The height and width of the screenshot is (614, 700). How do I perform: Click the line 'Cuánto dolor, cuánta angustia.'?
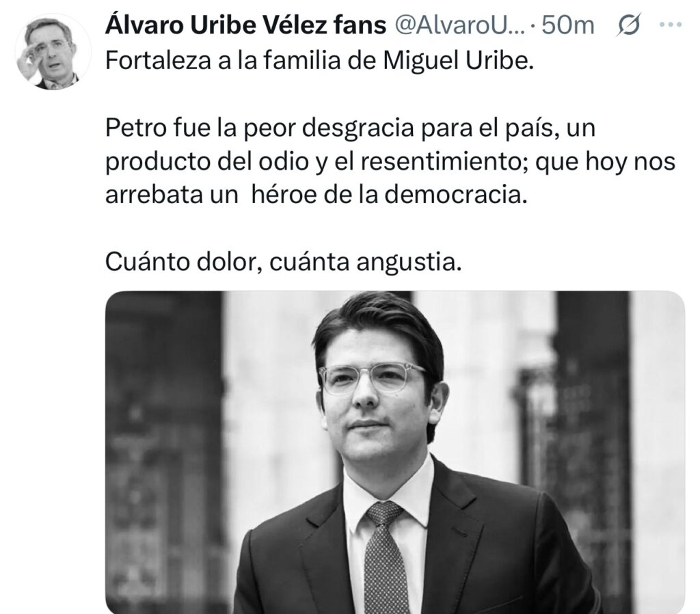coord(283,262)
